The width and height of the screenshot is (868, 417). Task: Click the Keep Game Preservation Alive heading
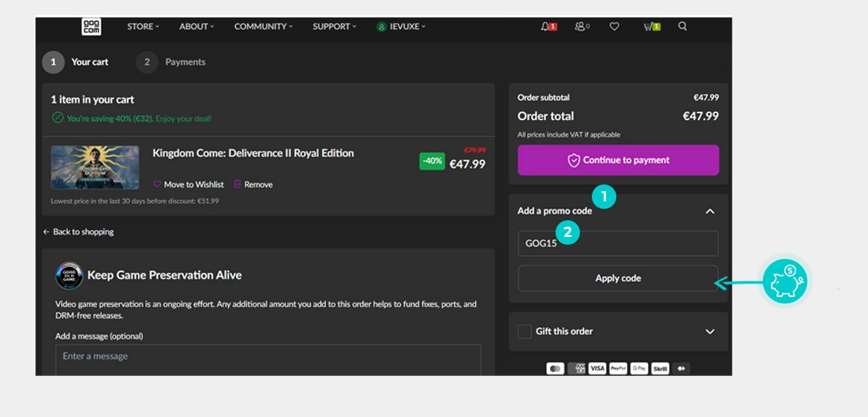point(164,275)
